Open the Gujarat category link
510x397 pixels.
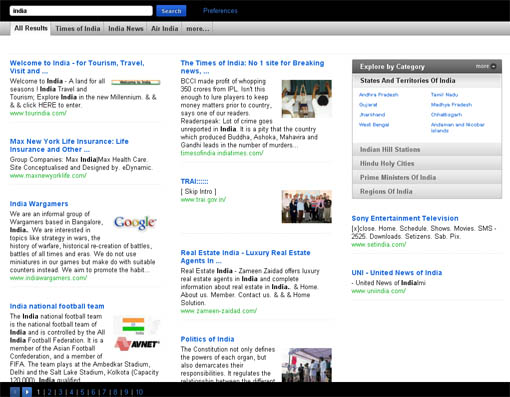coord(368,105)
